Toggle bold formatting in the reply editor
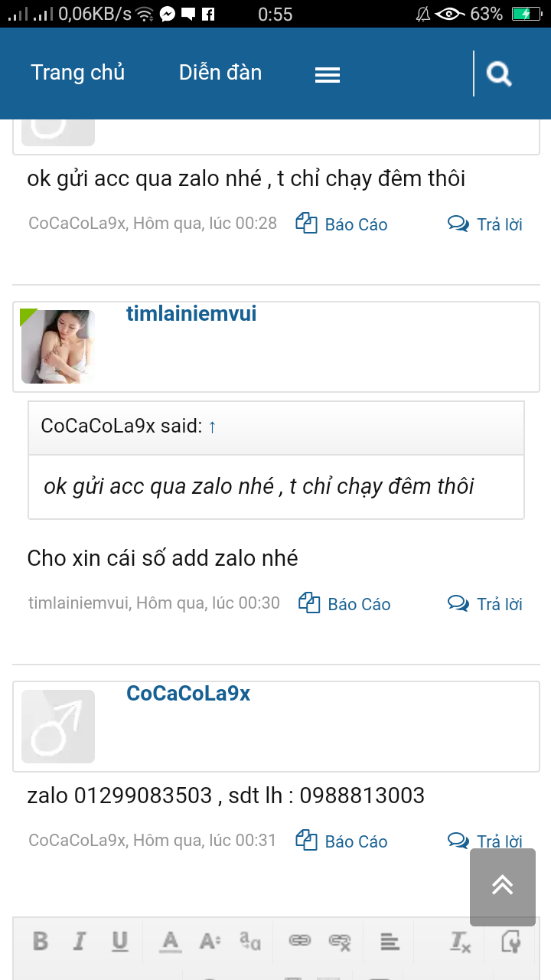551x980 pixels. point(41,942)
